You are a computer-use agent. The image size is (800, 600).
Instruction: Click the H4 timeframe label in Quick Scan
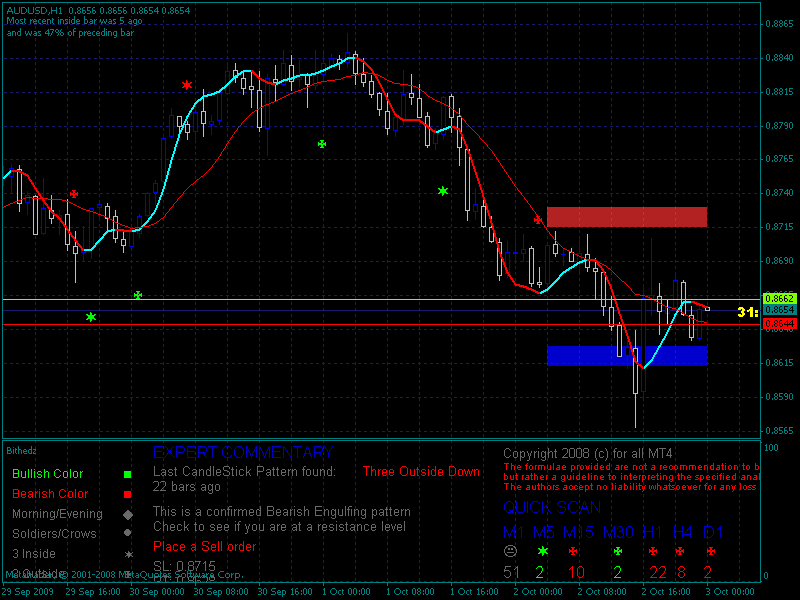(x=683, y=533)
